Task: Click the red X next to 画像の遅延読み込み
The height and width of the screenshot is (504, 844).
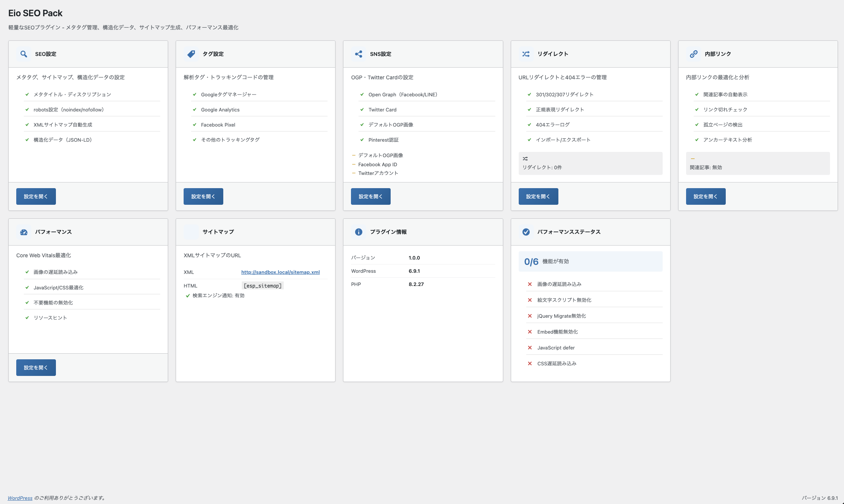Action: click(530, 284)
